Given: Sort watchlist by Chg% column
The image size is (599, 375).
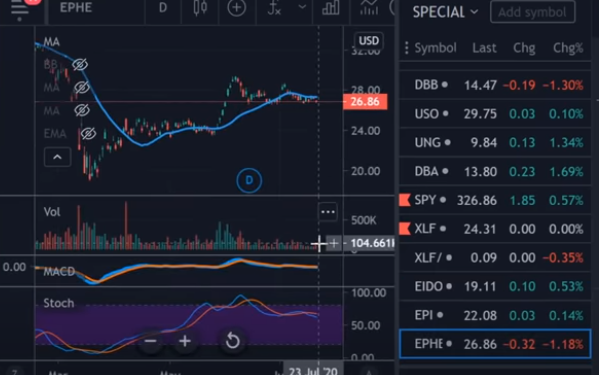Looking at the screenshot, I should [568, 48].
